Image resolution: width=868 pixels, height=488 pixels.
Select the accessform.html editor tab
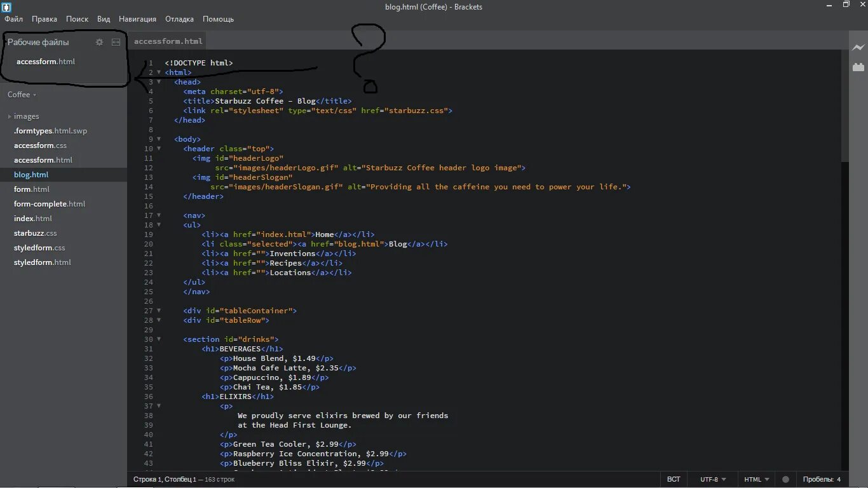(x=168, y=41)
